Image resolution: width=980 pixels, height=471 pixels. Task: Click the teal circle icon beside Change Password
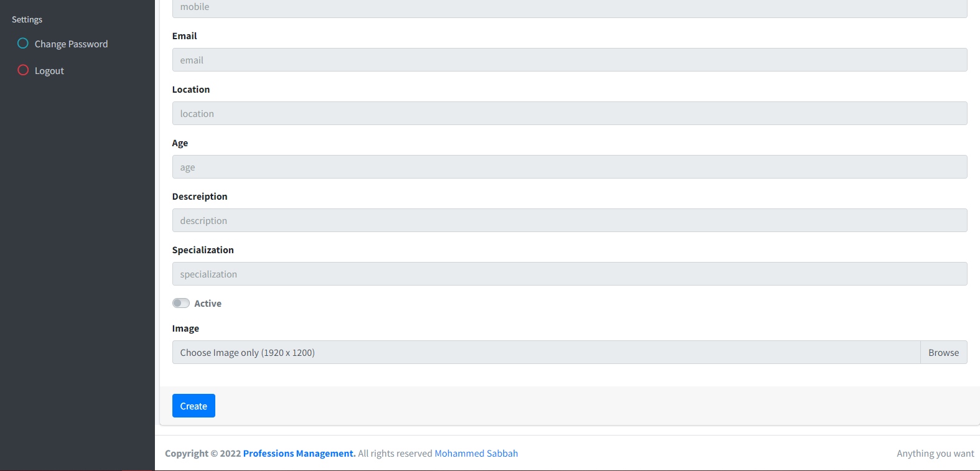23,44
